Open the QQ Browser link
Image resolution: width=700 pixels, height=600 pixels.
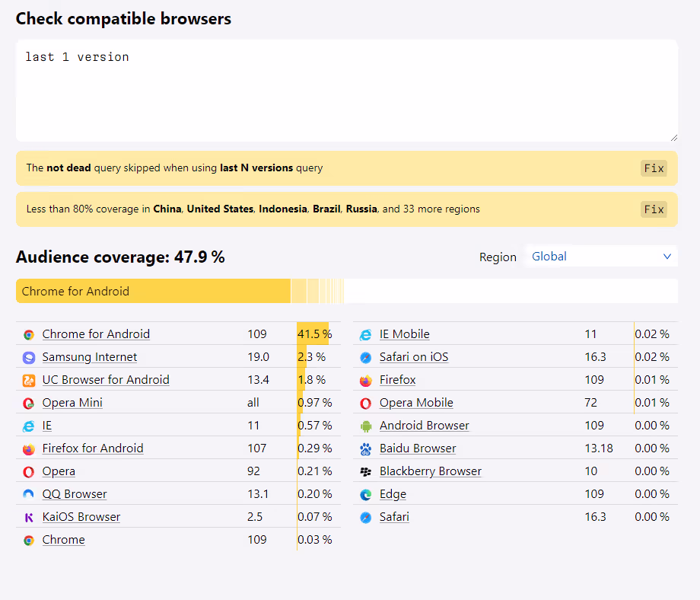click(x=75, y=494)
